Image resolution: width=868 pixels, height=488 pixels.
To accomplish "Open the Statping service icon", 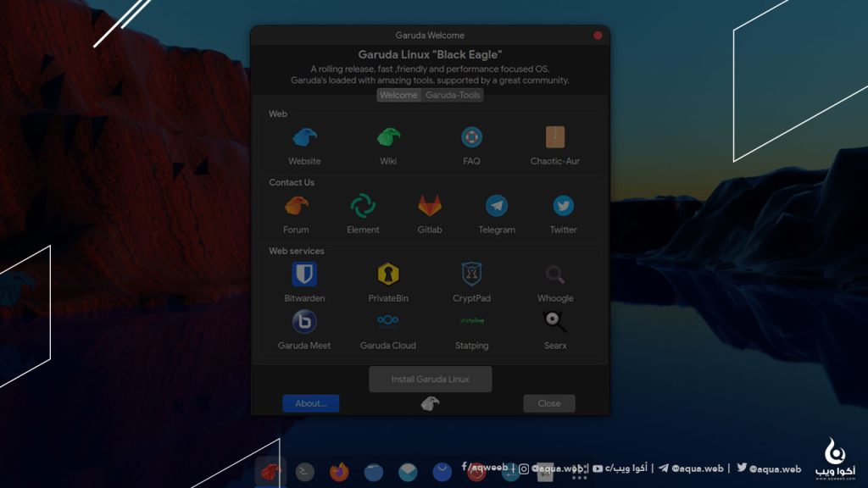I will [x=471, y=321].
